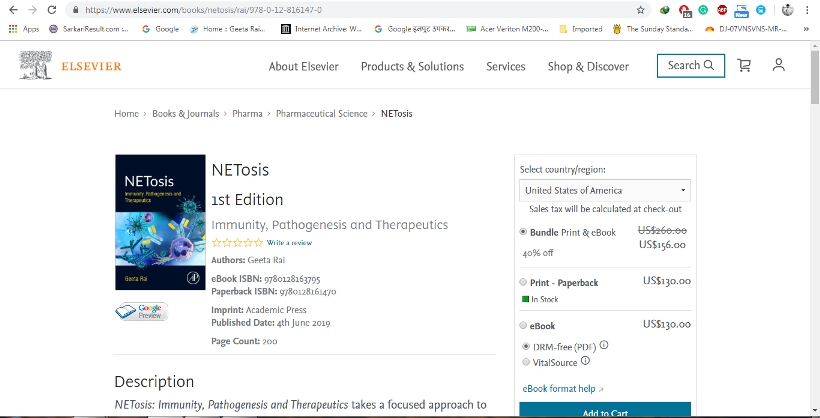Go to Pharmaceutical Science breadcrumb

coord(322,114)
